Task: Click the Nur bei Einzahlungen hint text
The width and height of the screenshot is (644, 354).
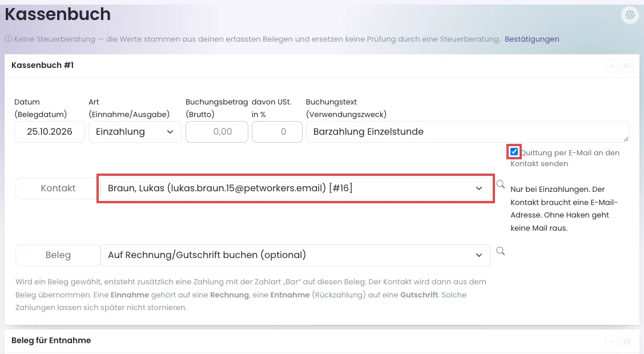Action: [x=564, y=208]
